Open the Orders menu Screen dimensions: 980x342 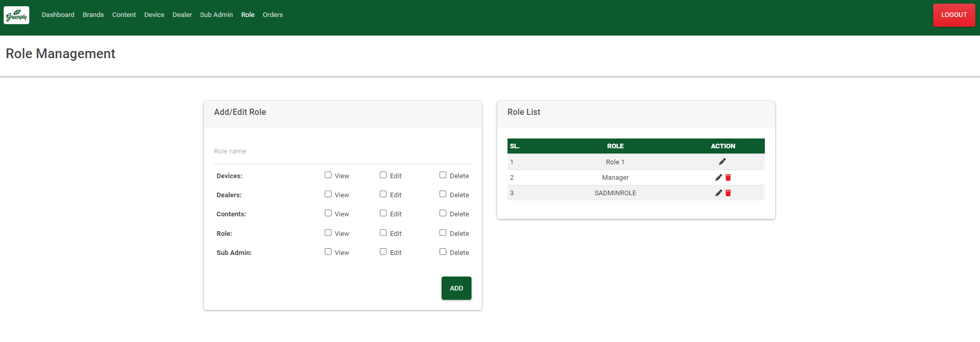coord(273,15)
